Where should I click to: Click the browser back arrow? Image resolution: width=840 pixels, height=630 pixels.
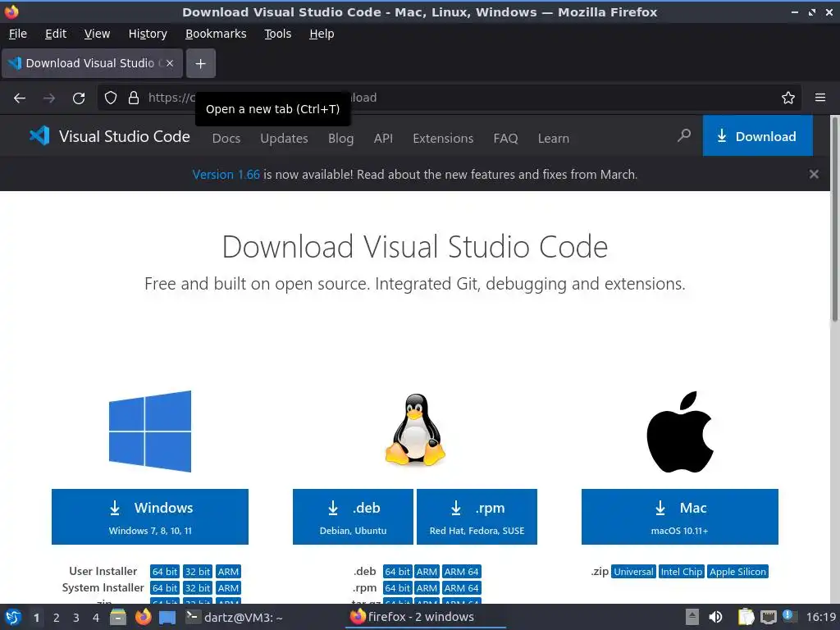coord(20,98)
